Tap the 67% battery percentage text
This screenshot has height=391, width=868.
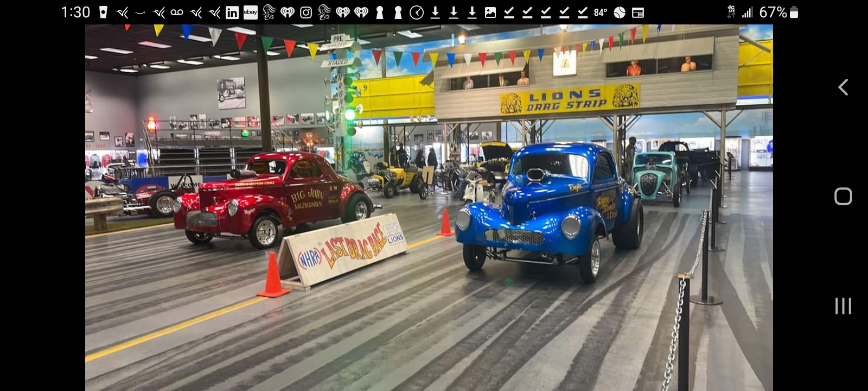[773, 12]
